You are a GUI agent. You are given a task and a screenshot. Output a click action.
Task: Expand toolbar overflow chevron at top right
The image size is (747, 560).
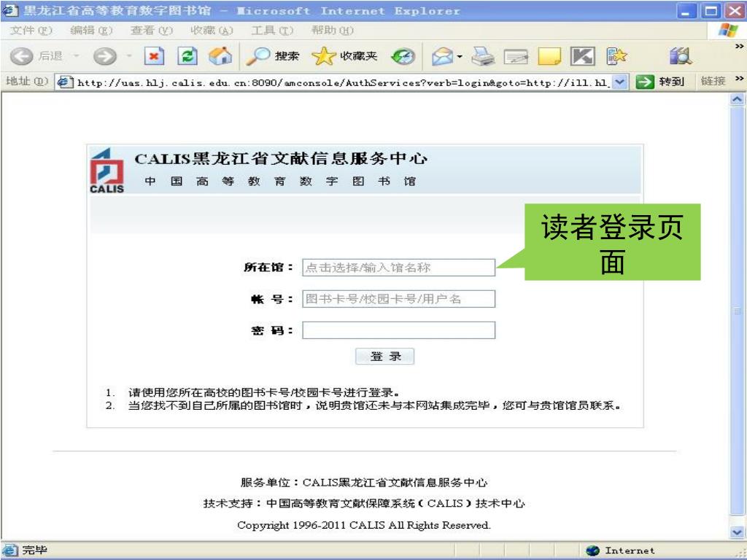[740, 46]
